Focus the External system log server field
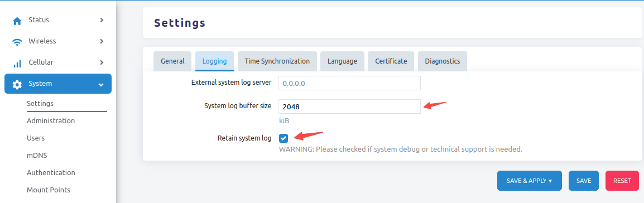This screenshot has height=203, width=644. [x=349, y=83]
